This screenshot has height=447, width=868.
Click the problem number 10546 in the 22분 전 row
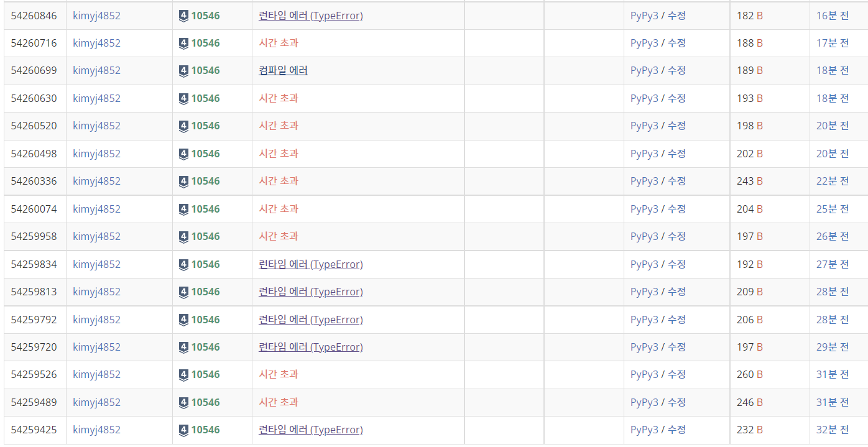[205, 181]
